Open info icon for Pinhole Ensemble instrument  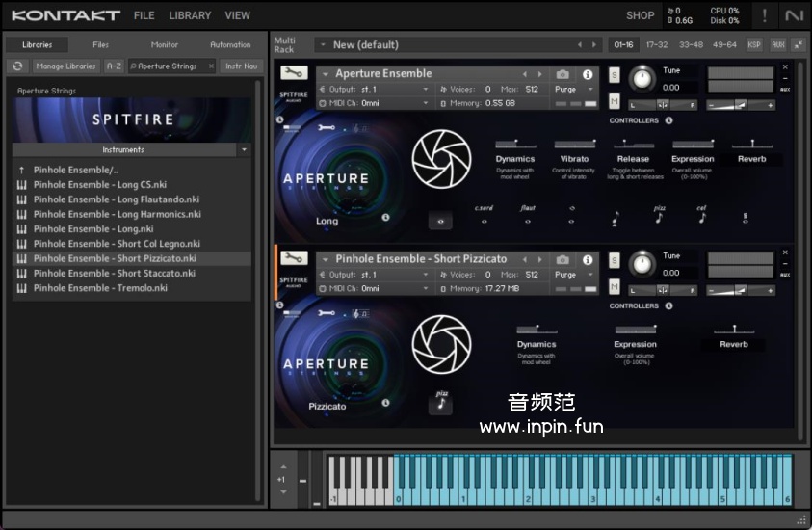(588, 259)
